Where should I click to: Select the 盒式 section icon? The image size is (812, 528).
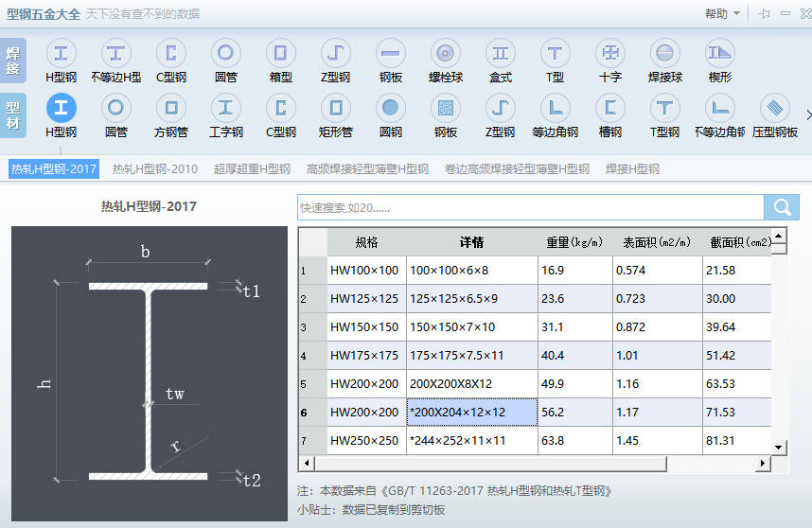(501, 53)
